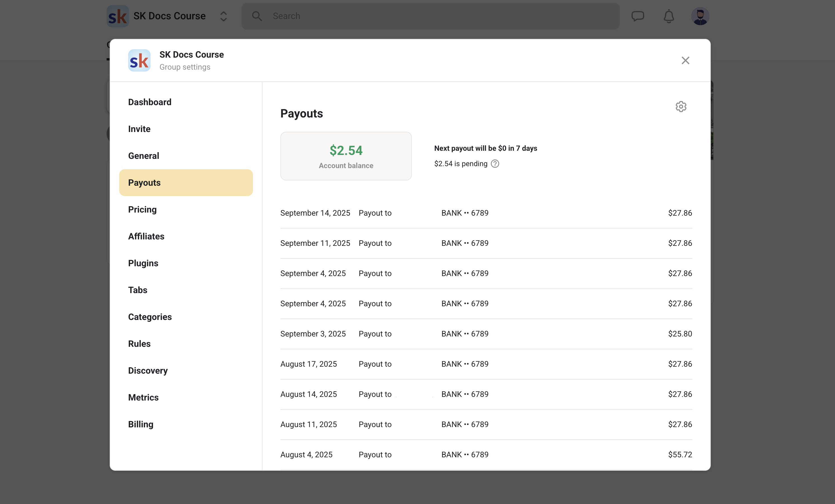Viewport: 835px width, 504px height.
Task: Open the Plugins section
Action: click(x=143, y=263)
